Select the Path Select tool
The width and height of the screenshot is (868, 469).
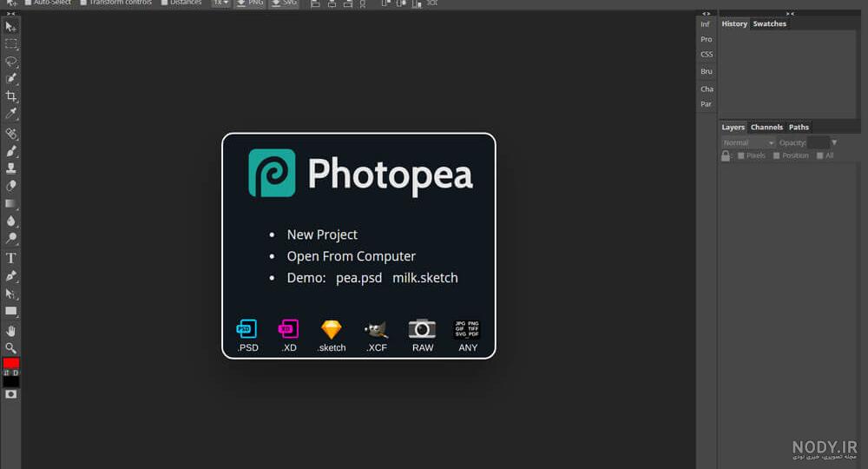(10, 294)
